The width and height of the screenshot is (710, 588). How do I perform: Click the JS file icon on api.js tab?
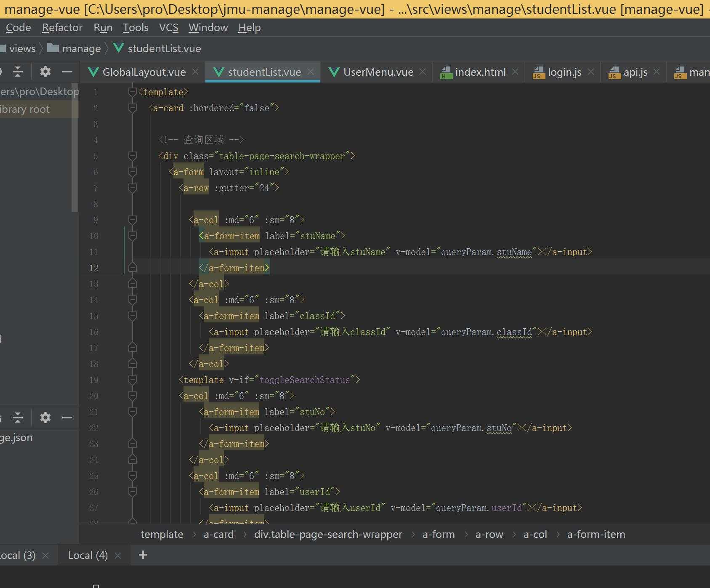pyautogui.click(x=614, y=72)
